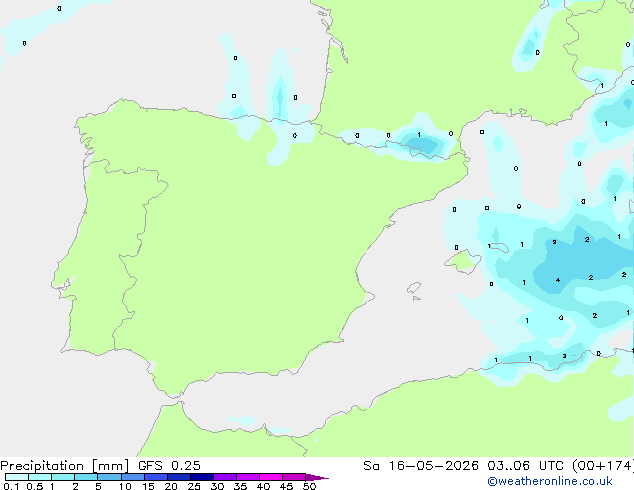Click the 0.1–0.5 mm palest legend swatch

click(x=17, y=477)
